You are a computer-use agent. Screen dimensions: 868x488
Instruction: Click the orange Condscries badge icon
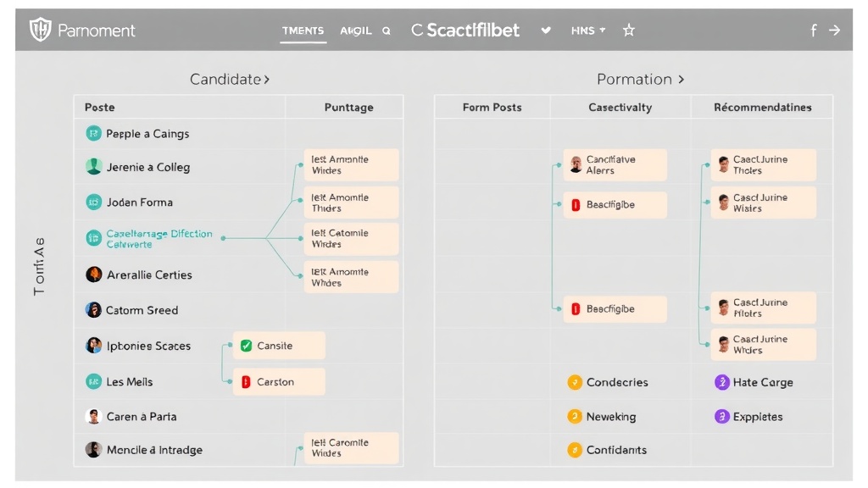(x=575, y=382)
